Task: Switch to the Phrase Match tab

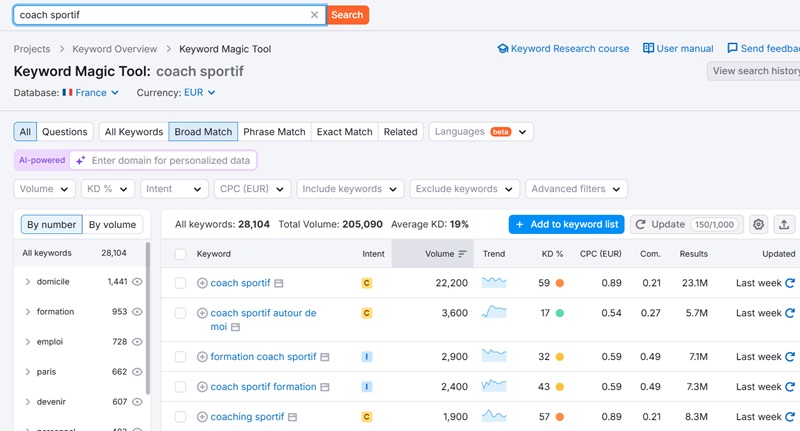Action: pos(274,132)
